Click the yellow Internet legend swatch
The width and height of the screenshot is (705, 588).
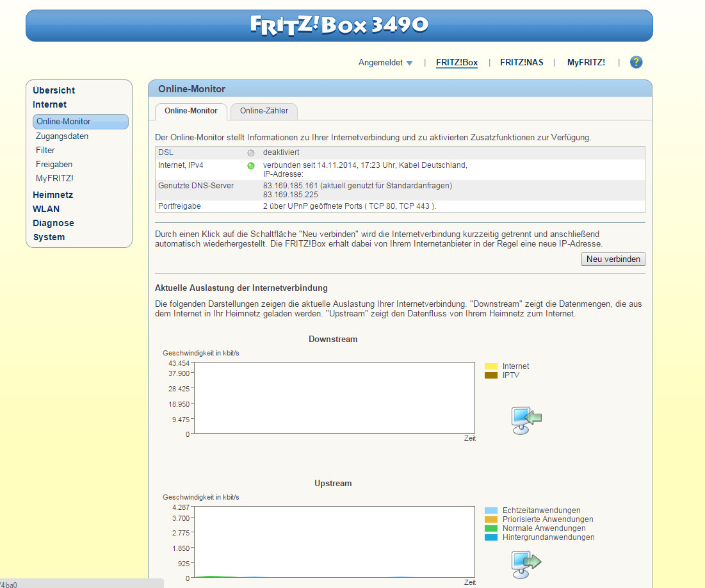pyautogui.click(x=491, y=366)
